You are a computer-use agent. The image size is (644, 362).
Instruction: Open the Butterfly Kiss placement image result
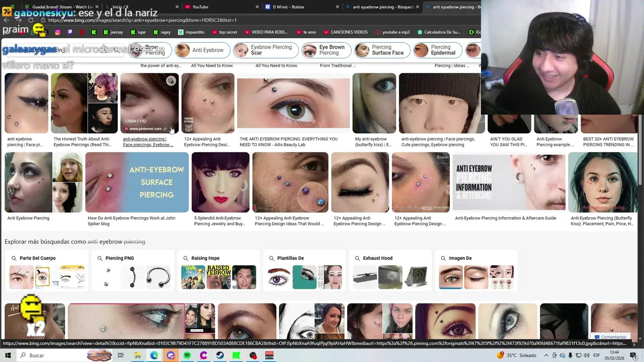tap(603, 183)
